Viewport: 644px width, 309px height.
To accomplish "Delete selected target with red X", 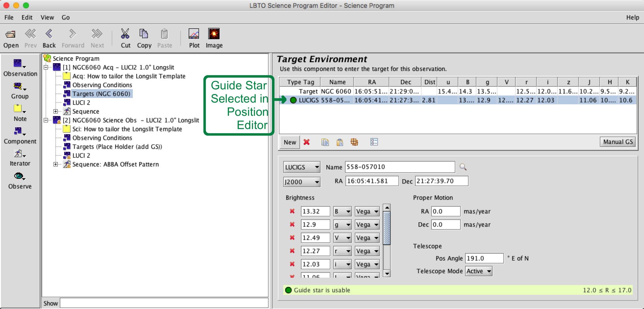I will (x=307, y=142).
